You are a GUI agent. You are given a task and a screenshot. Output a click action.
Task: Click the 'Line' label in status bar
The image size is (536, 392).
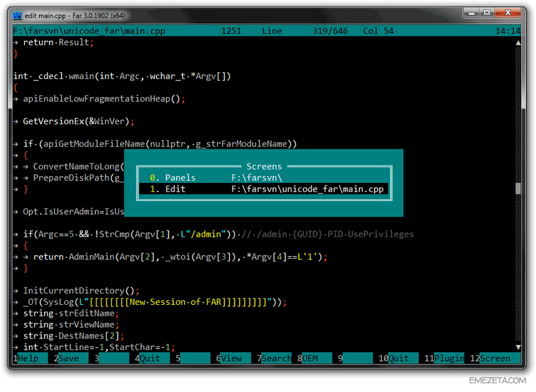pyautogui.click(x=272, y=31)
